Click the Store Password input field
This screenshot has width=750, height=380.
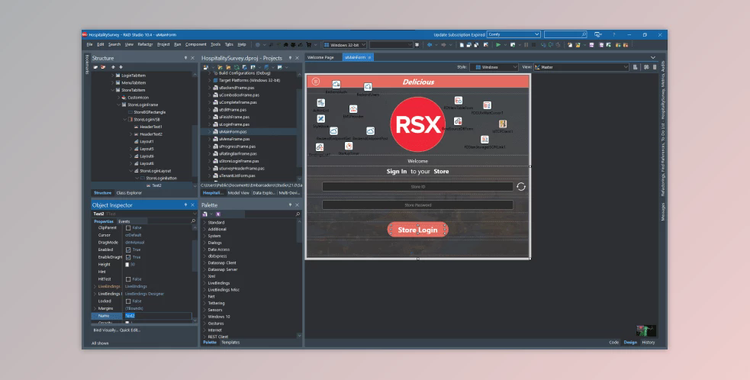[x=418, y=205]
